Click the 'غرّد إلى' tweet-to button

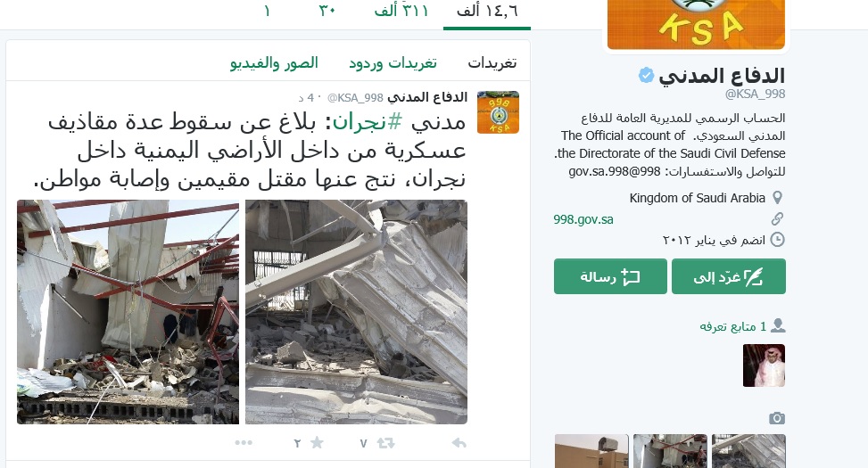click(x=729, y=276)
